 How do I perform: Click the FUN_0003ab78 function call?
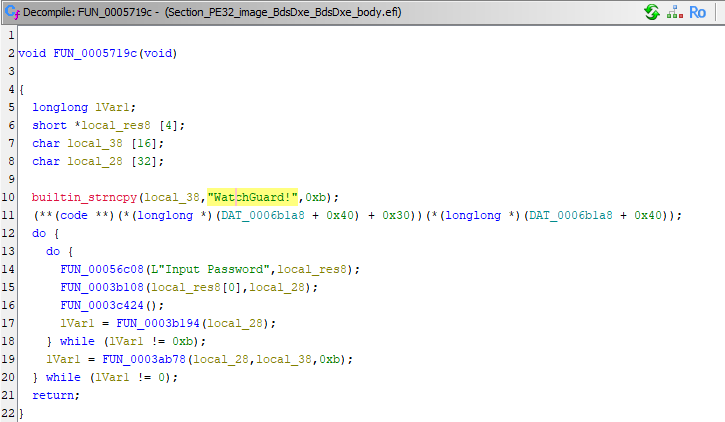pos(144,360)
